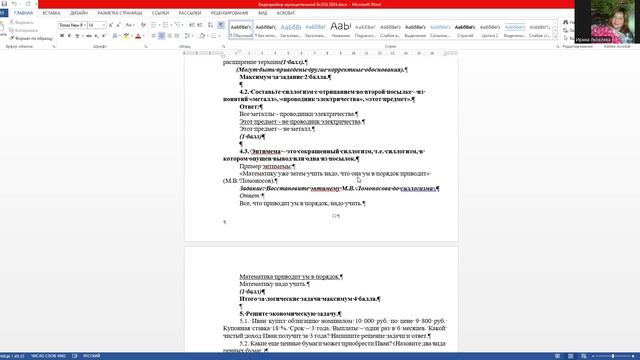Open the change case Aa menu
Image resolution: width=640 pixels, height=360 pixels.
point(129,25)
